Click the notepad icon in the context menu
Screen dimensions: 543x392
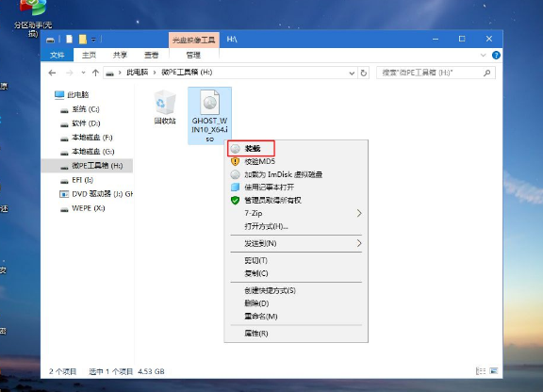[x=235, y=188]
